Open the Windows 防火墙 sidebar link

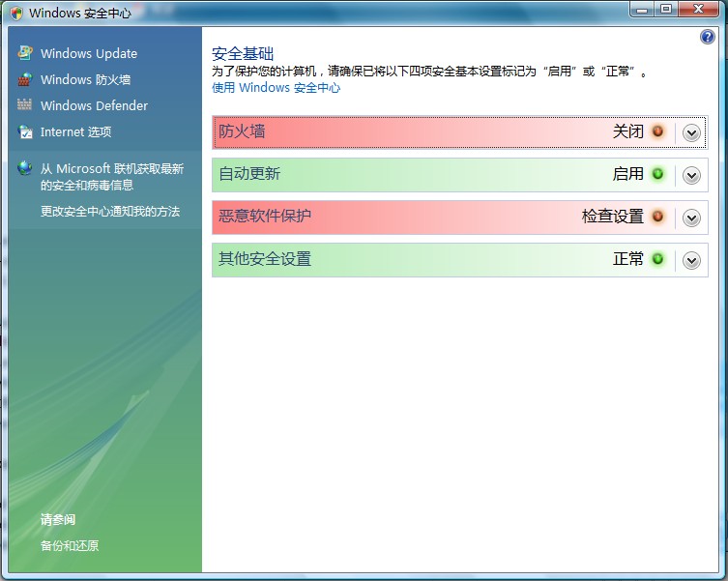click(x=85, y=79)
